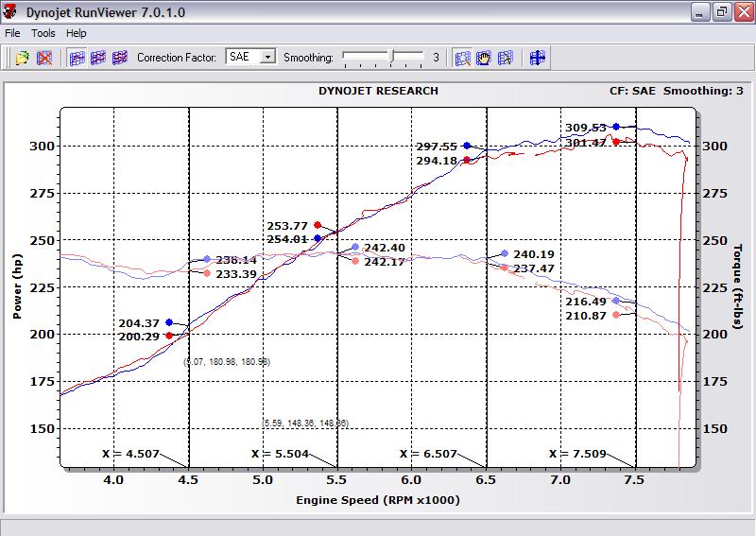The height and width of the screenshot is (536, 756).
Task: Open the Help menu
Action: [x=77, y=33]
